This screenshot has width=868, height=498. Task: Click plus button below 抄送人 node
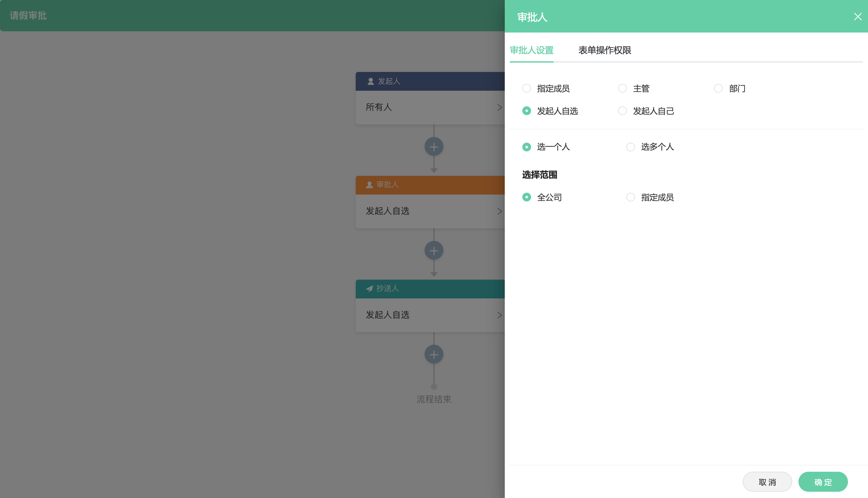click(x=434, y=354)
